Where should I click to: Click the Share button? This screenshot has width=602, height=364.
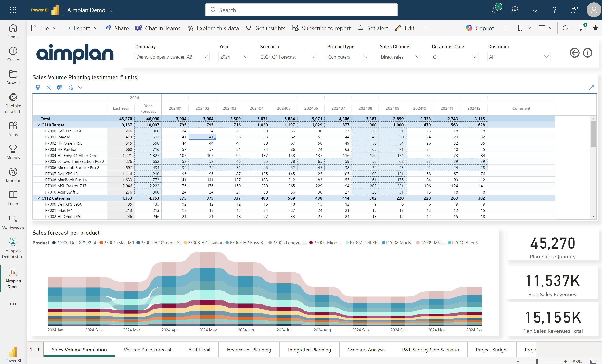click(116, 28)
